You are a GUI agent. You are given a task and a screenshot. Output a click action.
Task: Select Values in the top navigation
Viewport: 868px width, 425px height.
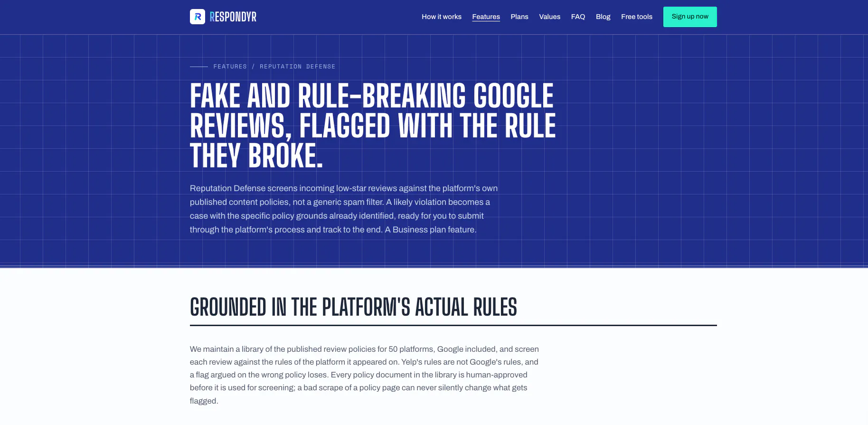(x=550, y=17)
